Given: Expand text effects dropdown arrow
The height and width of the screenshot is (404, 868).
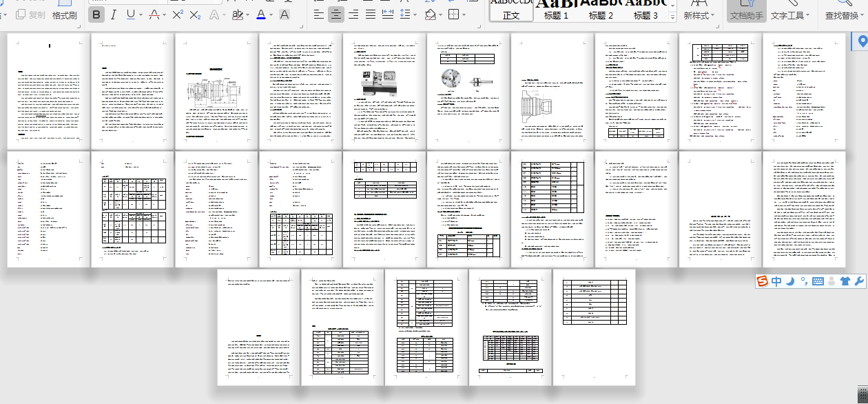Looking at the screenshot, I should 225,14.
